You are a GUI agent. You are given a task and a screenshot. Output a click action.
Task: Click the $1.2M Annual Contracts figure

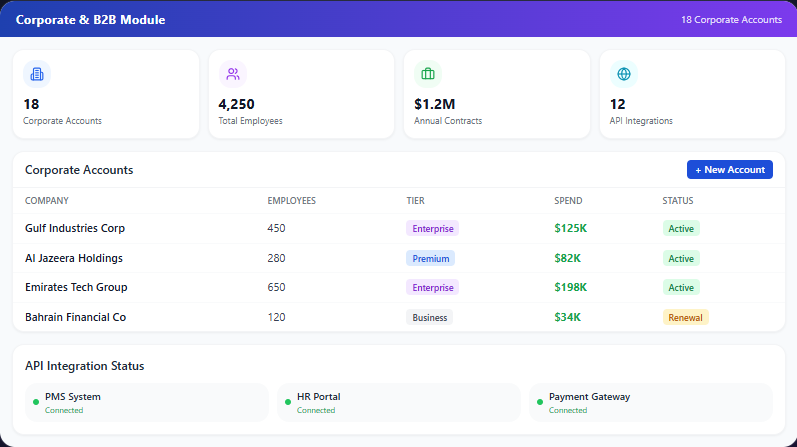(x=435, y=104)
